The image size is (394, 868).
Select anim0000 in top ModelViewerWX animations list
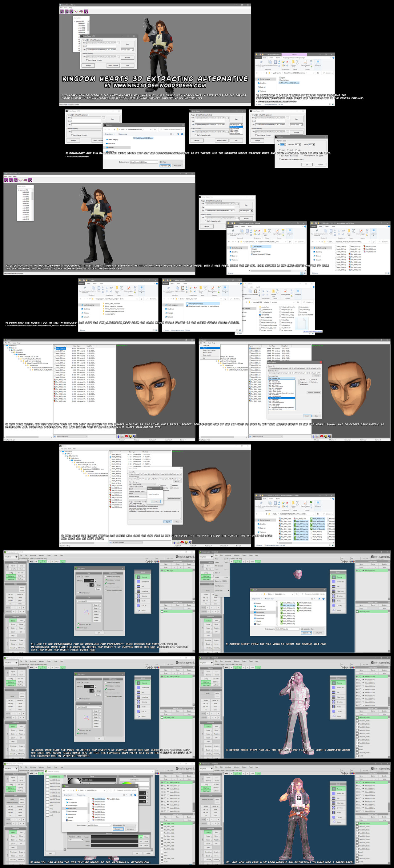(x=82, y=24)
